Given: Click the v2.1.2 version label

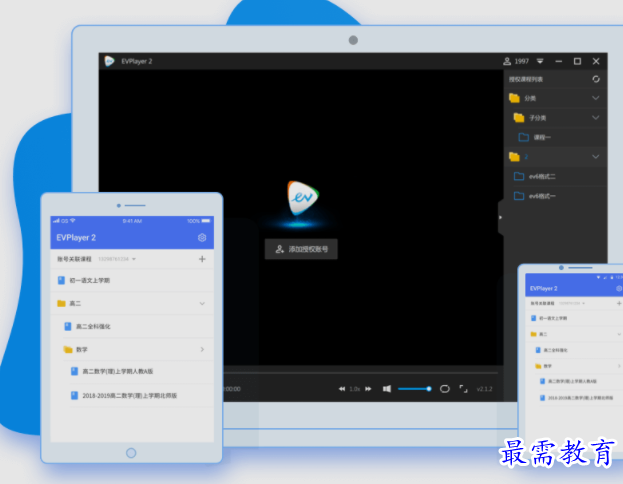Looking at the screenshot, I should 484,389.
